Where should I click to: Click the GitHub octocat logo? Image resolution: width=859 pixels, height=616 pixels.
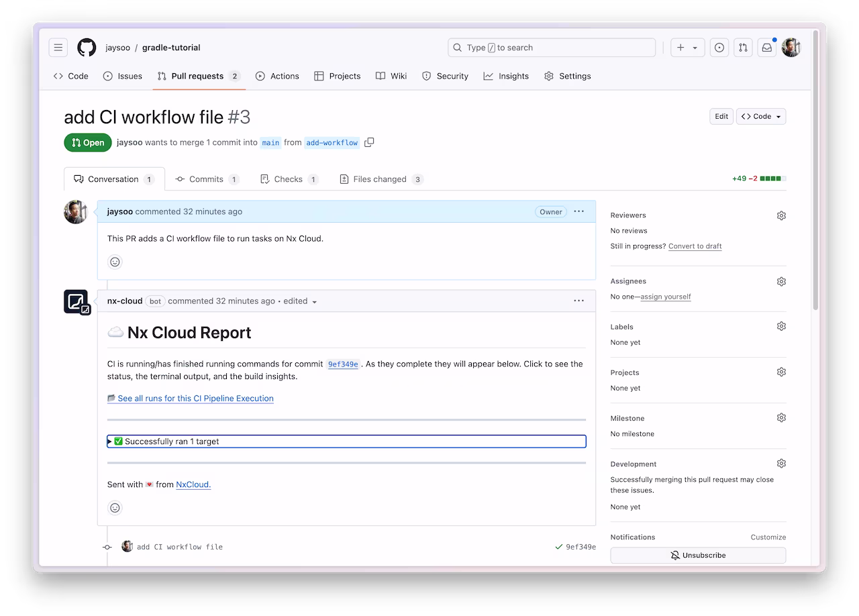[87, 47]
